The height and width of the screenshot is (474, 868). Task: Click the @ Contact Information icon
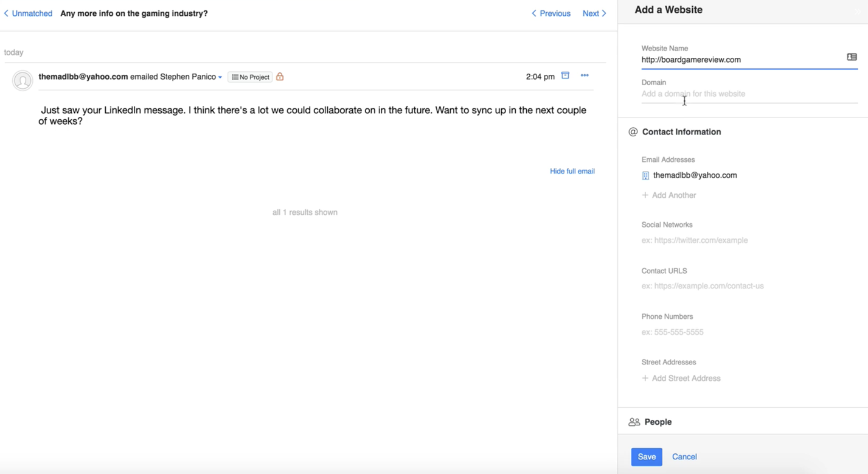coord(633,132)
